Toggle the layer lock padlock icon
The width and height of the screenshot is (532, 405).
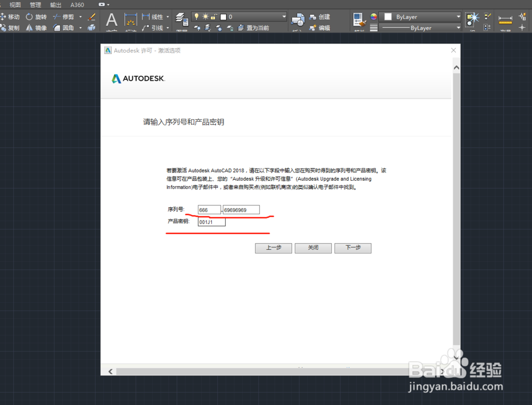click(x=214, y=16)
